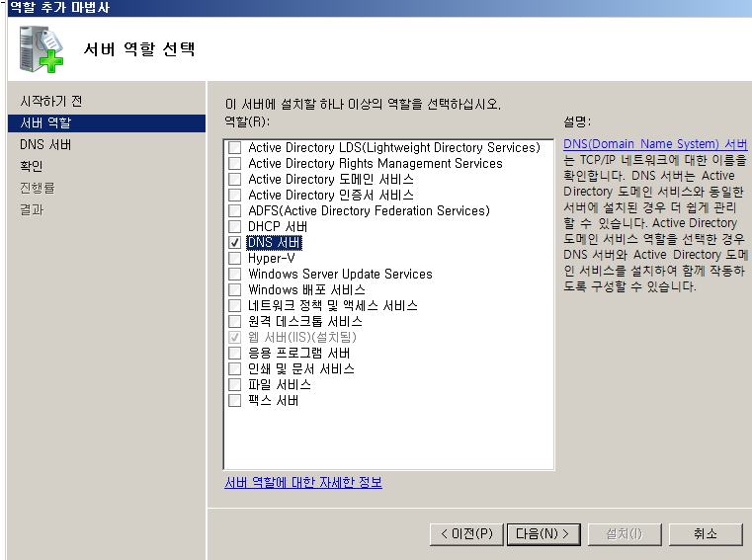This screenshot has height=560, width=752.
Task: Check Active Directory LDS checkbox
Action: point(234,147)
